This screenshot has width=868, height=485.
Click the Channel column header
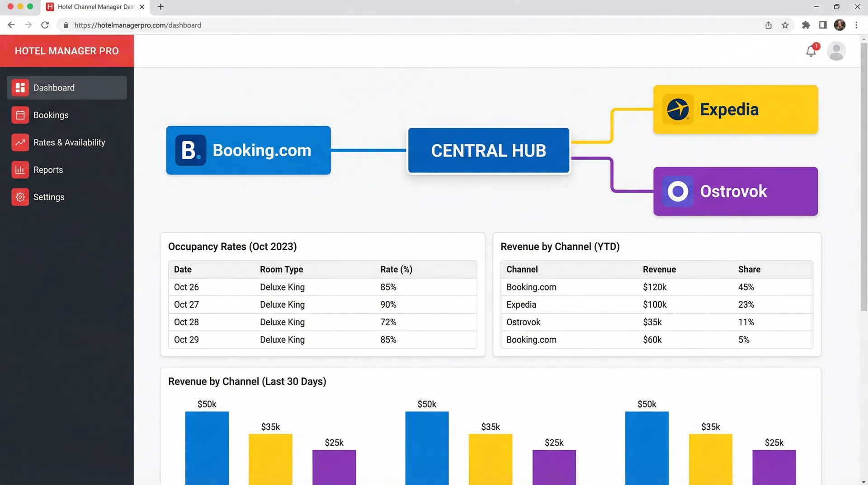point(522,270)
